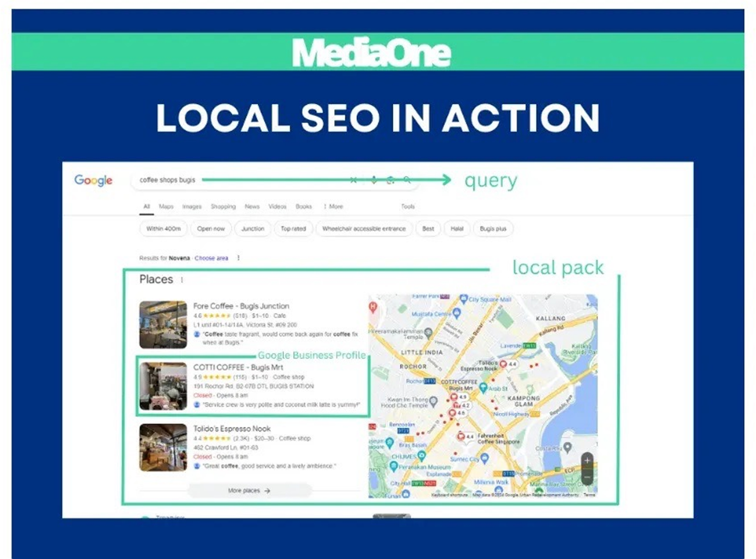Open the Places options three-dot menu
This screenshot has width=756, height=559.
182,280
